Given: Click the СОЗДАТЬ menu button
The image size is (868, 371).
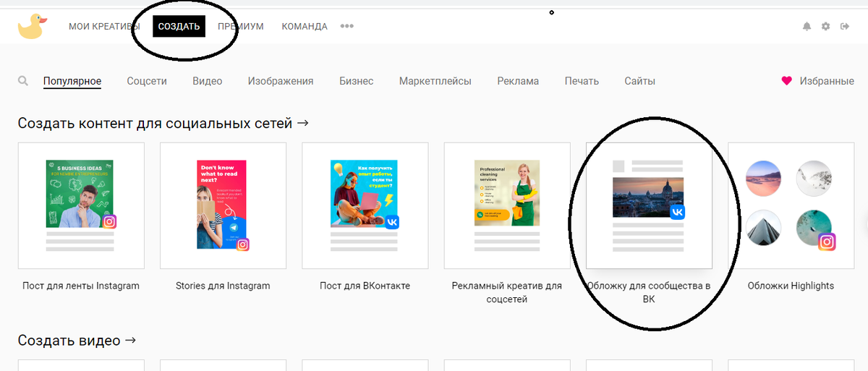Looking at the screenshot, I should point(179,27).
